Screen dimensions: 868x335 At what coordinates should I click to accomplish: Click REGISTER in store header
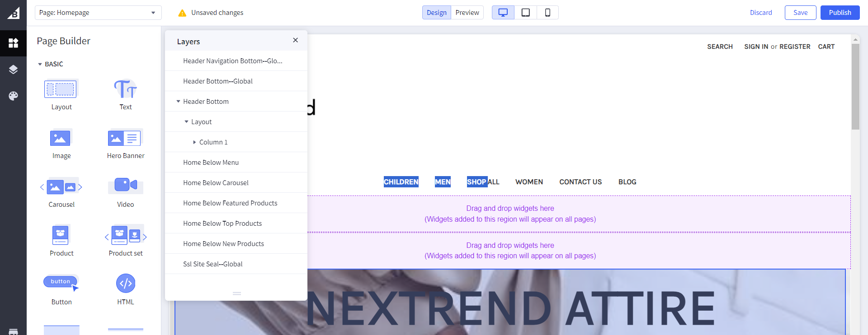pyautogui.click(x=795, y=47)
